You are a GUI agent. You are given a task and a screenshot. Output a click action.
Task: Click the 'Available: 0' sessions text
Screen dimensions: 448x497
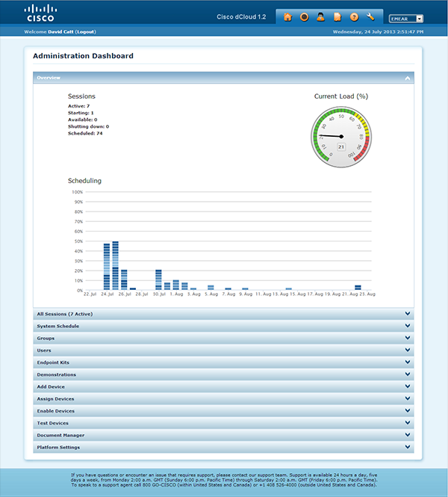[x=83, y=120]
